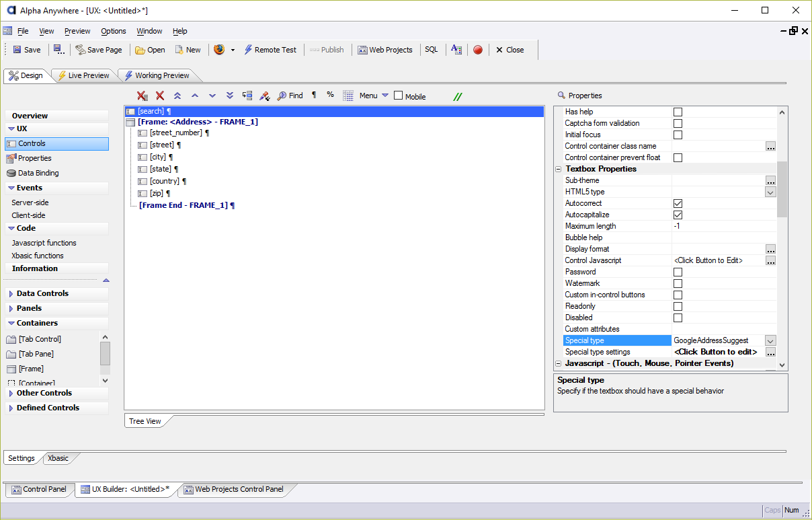Open the Options menu

tap(114, 31)
